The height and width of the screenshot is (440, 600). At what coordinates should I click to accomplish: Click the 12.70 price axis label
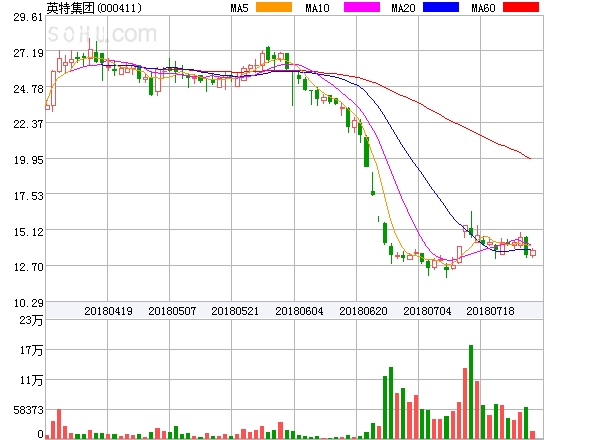click(x=28, y=267)
